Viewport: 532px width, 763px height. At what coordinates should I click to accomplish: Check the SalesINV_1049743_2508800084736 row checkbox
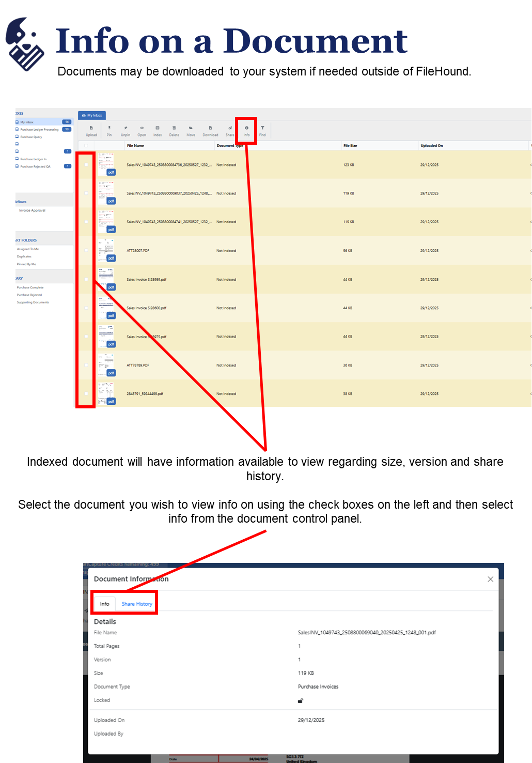coord(86,165)
